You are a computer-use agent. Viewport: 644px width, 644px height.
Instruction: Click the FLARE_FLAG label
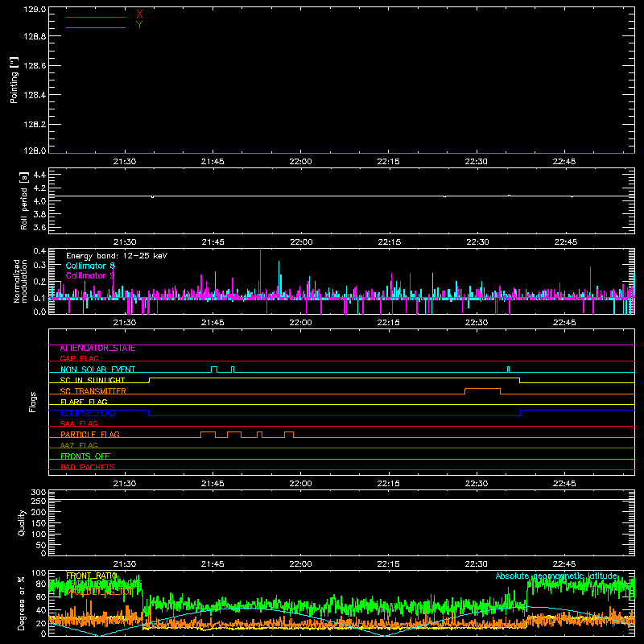pos(84,402)
